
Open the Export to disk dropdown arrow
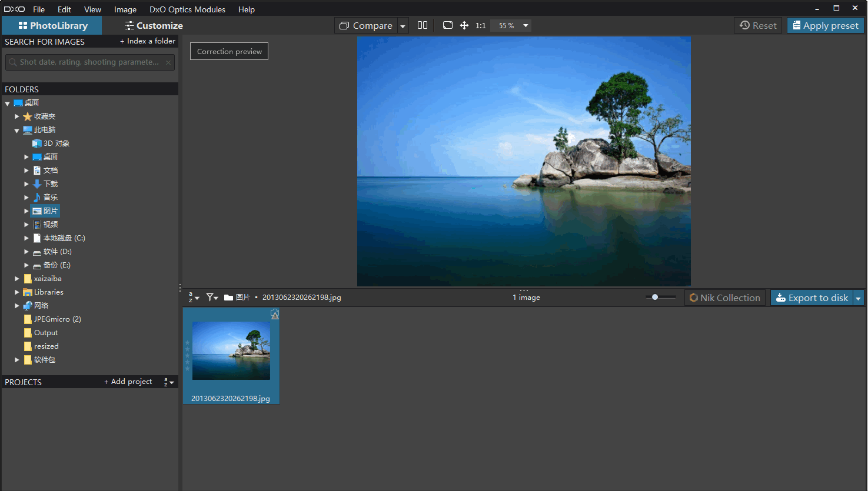point(859,298)
